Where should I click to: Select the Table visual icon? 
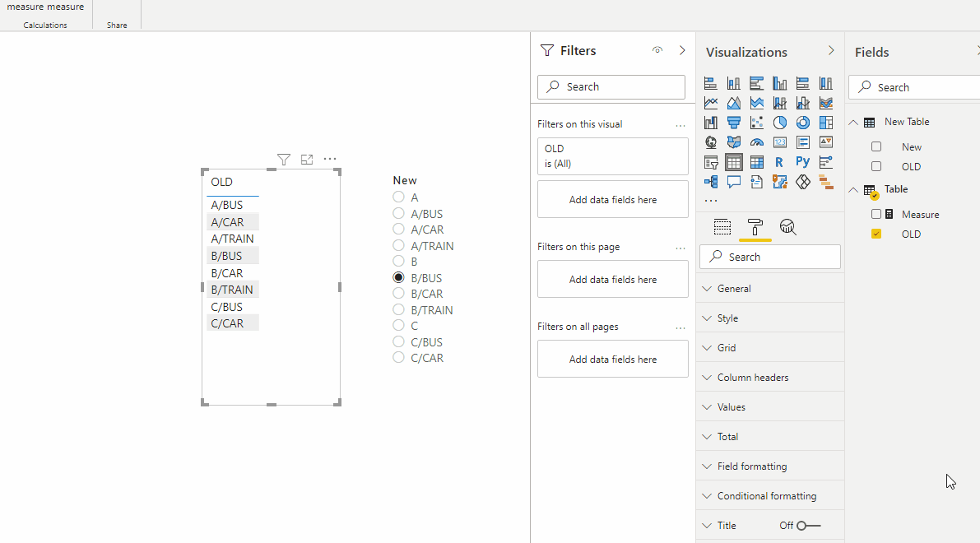pos(734,162)
